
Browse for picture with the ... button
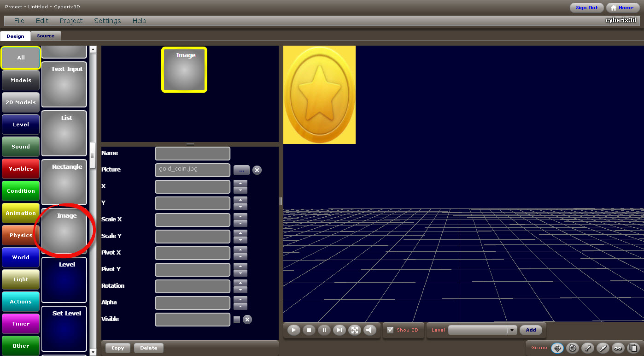(241, 170)
